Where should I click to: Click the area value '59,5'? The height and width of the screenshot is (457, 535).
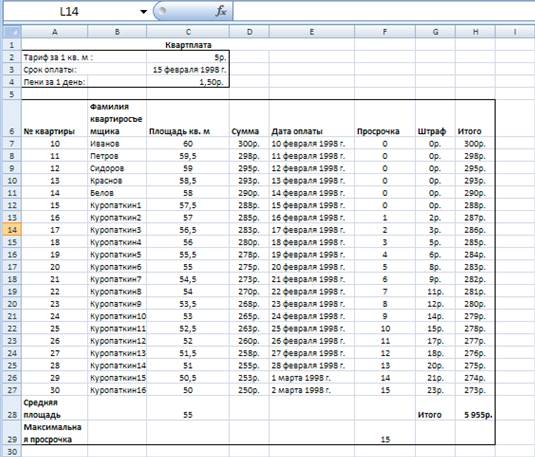[188, 156]
